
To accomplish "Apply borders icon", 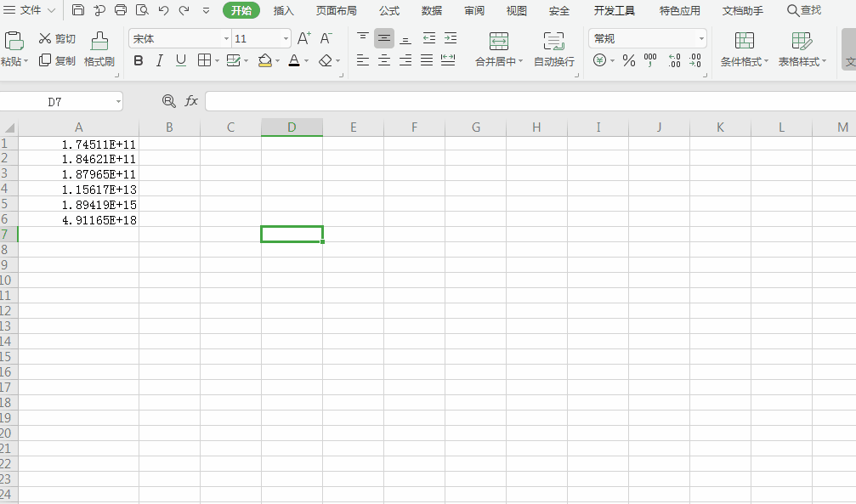I will pyautogui.click(x=204, y=60).
